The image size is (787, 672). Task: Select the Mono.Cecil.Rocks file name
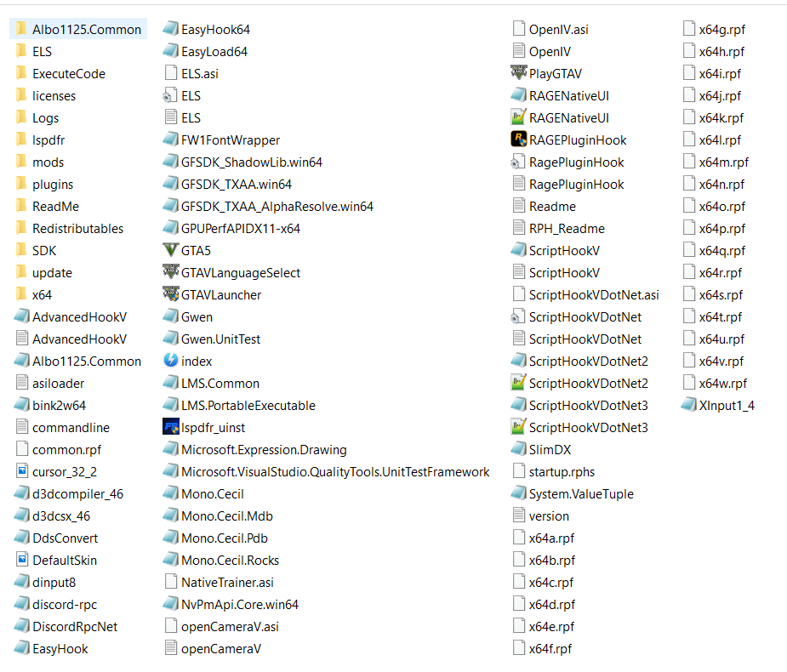click(230, 560)
